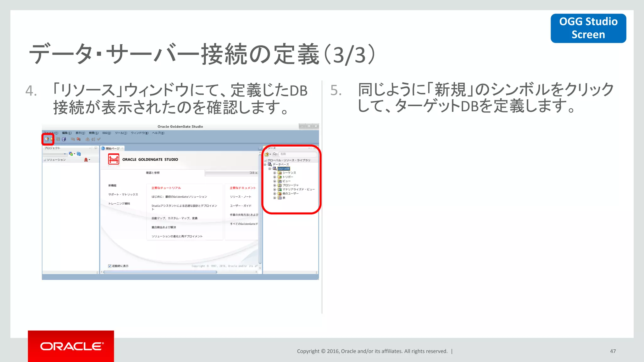
Task: Click the red-marked replicate toolbar icon
Action: [79, 139]
